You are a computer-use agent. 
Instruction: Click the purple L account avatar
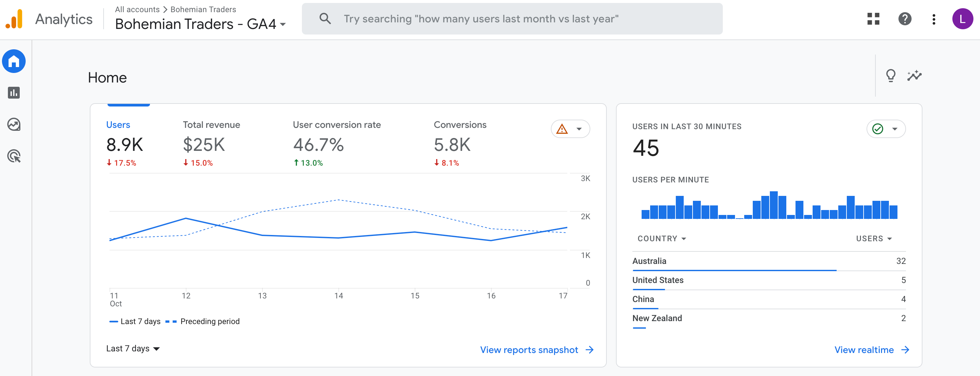tap(963, 19)
